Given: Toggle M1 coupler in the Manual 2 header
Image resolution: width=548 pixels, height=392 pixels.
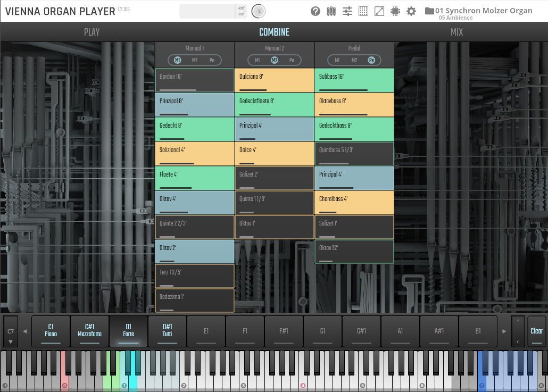Looking at the screenshot, I should 257,60.
